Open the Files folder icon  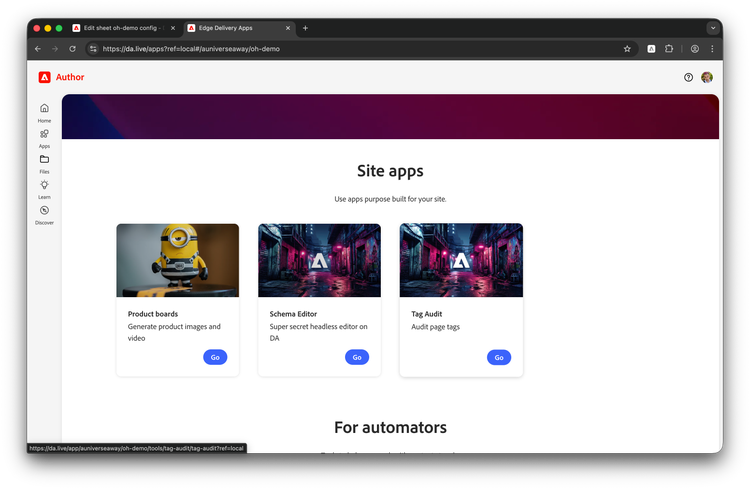(x=44, y=160)
